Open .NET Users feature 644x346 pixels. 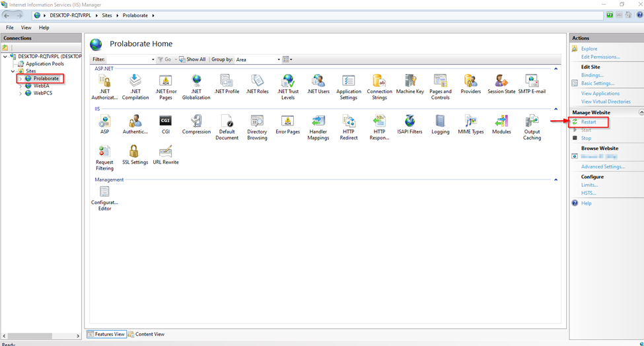pyautogui.click(x=318, y=84)
